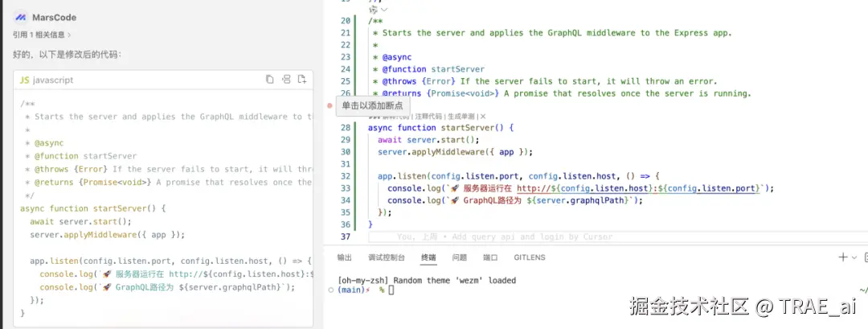Add the code block to new file
The height and width of the screenshot is (329, 868).
pyautogui.click(x=301, y=79)
